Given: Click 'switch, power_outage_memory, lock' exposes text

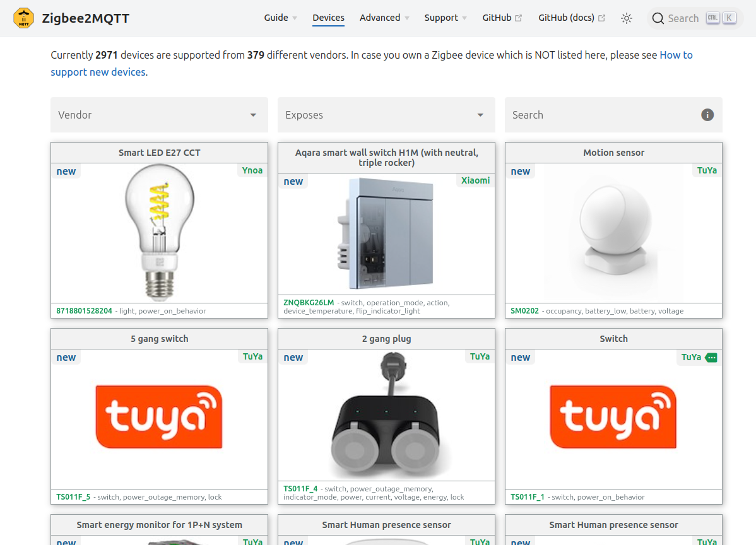Looking at the screenshot, I should (x=160, y=497).
